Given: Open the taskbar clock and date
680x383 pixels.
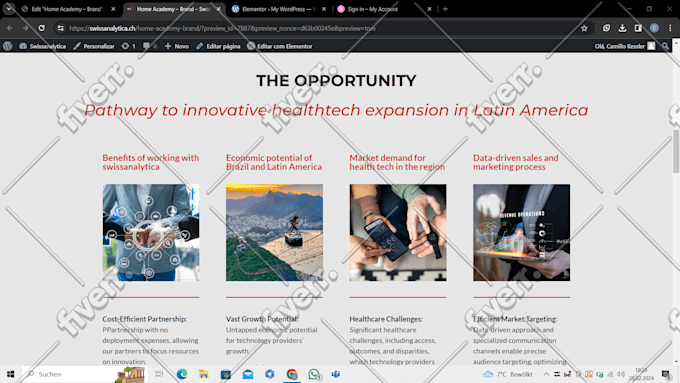Looking at the screenshot, I should coord(641,374).
